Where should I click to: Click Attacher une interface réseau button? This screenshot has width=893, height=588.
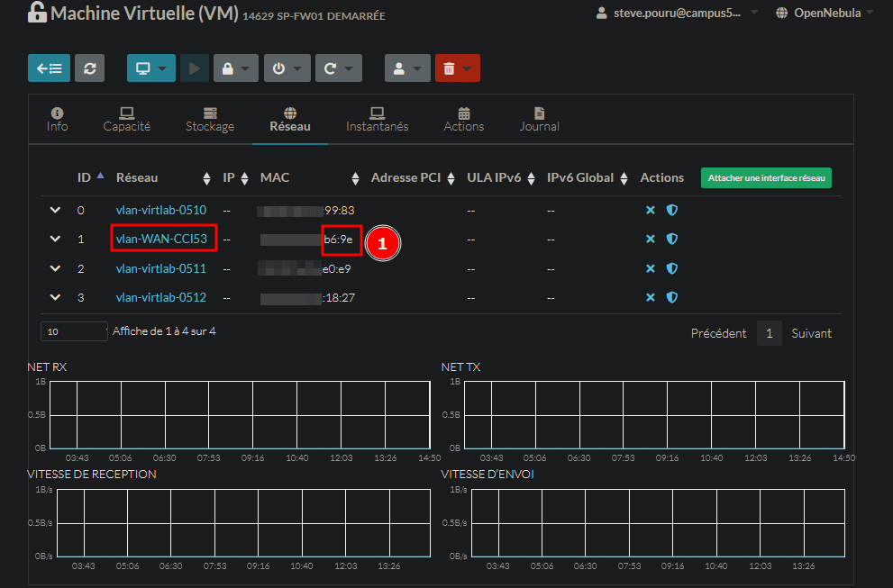(766, 178)
